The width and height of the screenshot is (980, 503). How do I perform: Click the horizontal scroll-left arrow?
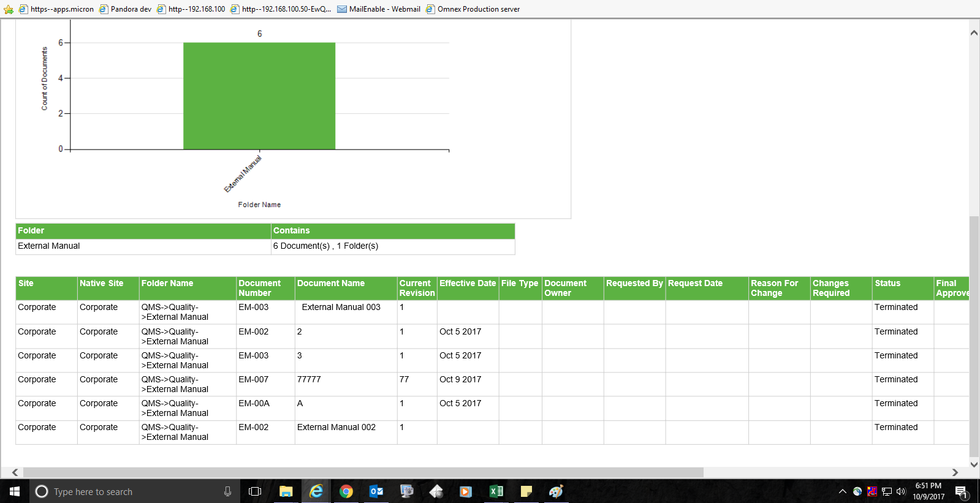(15, 472)
